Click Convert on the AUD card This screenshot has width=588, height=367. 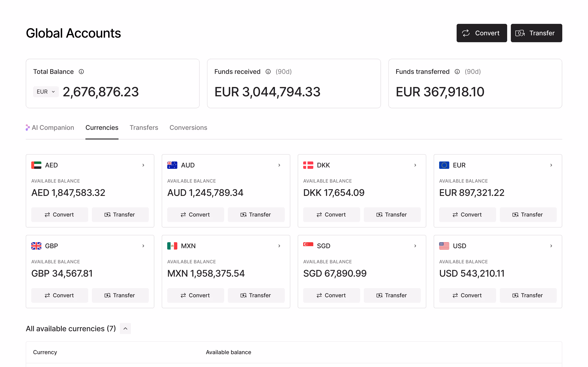point(195,214)
